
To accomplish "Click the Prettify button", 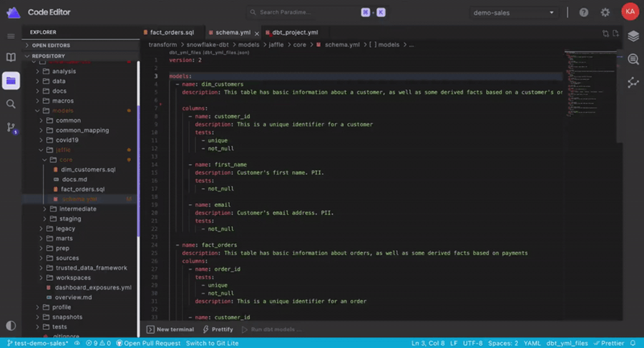I will 218,329.
